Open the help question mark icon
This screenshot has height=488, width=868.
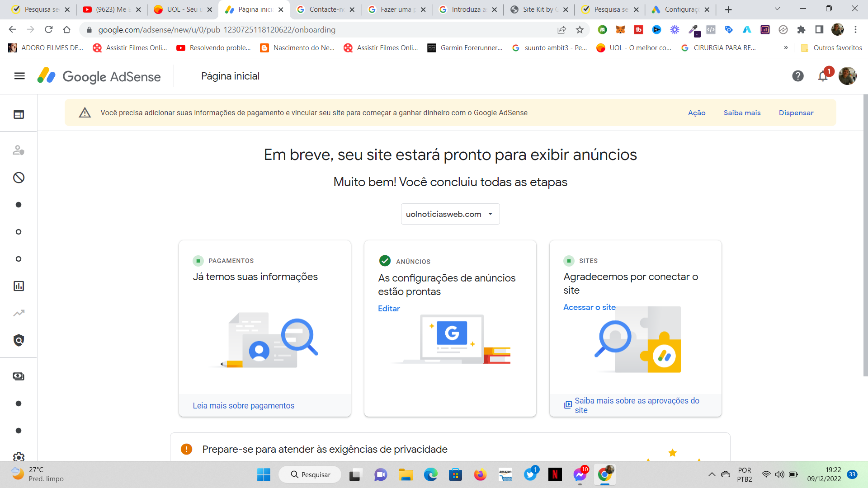click(798, 76)
